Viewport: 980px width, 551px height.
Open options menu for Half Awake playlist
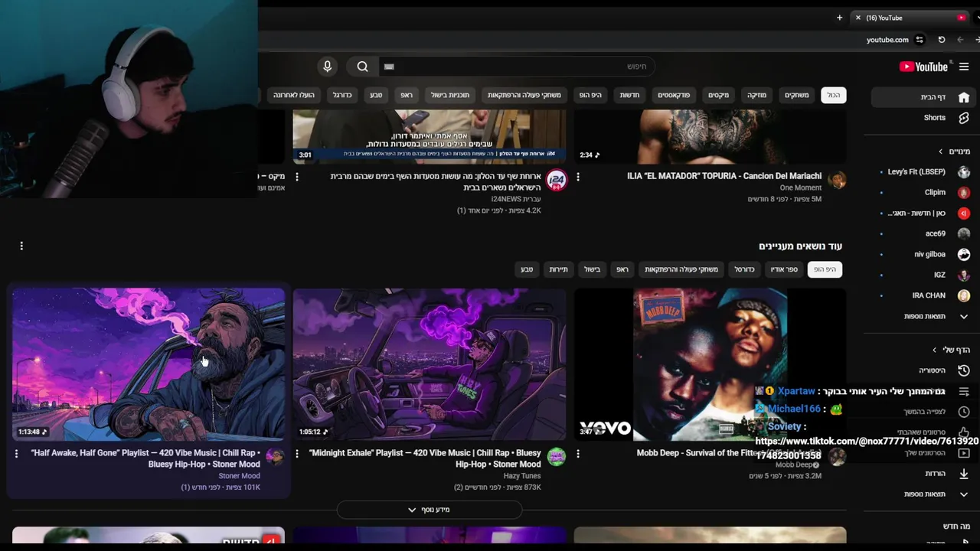16,454
